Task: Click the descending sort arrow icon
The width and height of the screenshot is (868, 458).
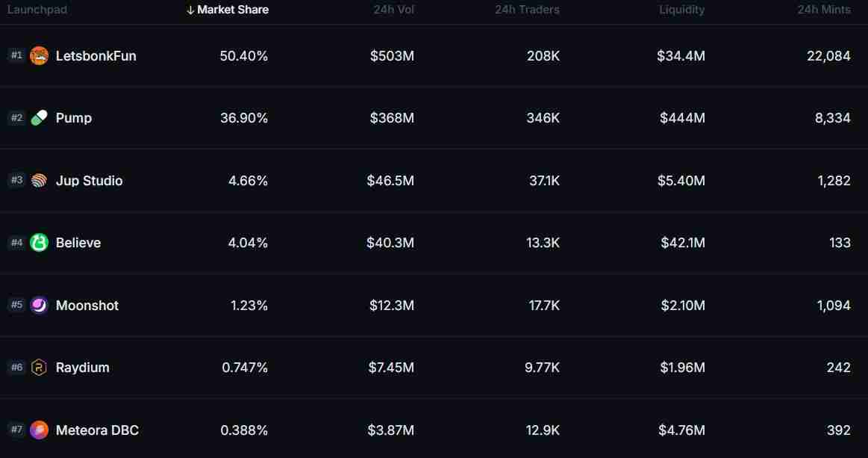Action: (190, 10)
